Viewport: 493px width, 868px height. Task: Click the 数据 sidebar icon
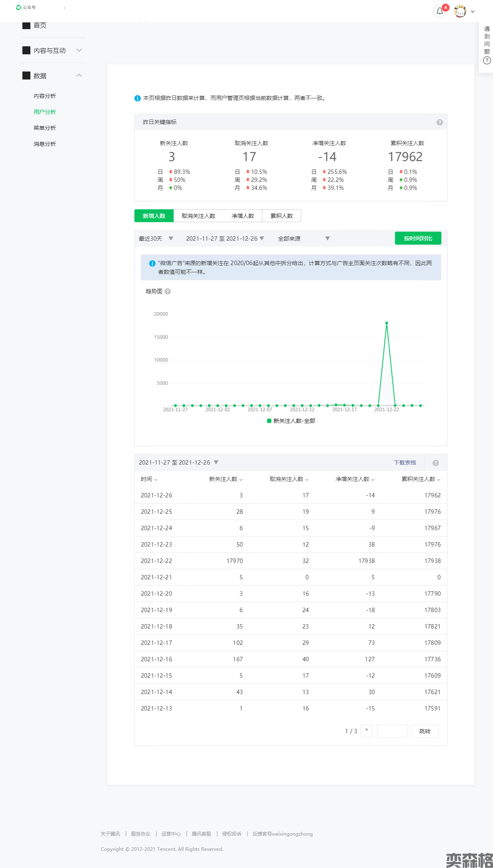tap(26, 76)
